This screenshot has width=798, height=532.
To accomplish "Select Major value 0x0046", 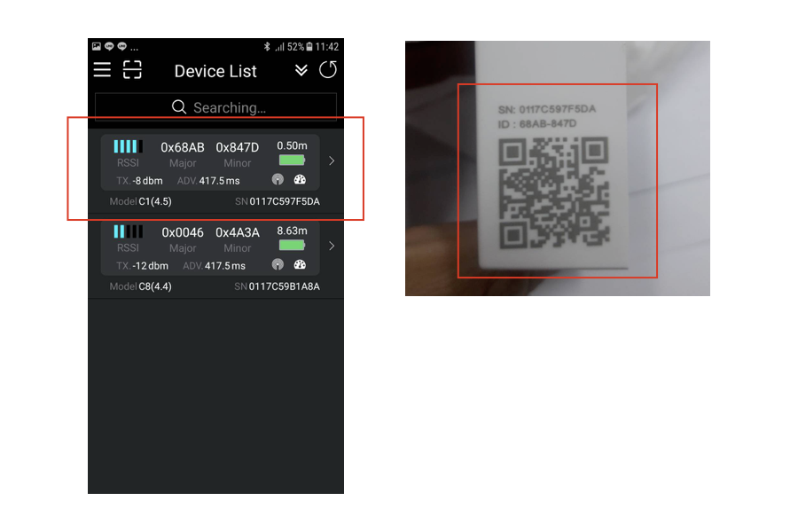I will click(183, 232).
